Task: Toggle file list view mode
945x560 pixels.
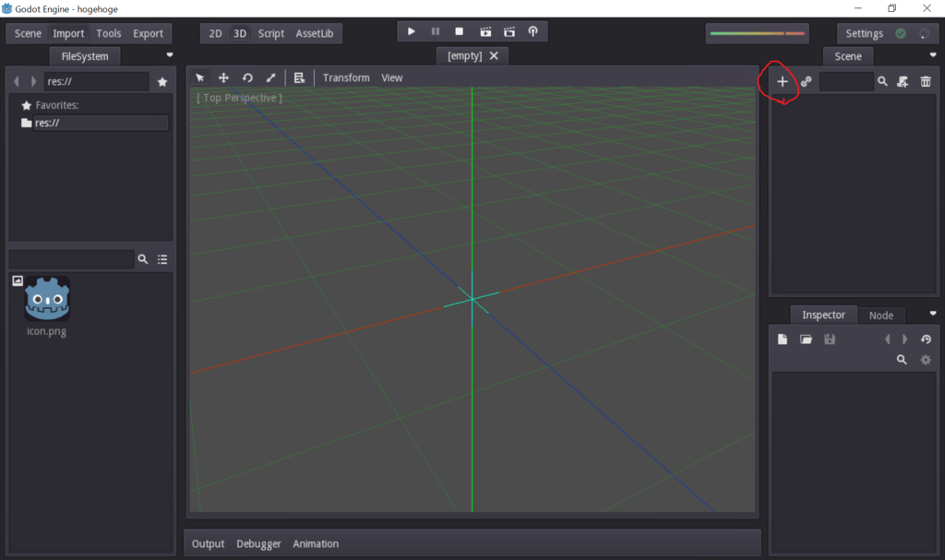Action: click(162, 259)
